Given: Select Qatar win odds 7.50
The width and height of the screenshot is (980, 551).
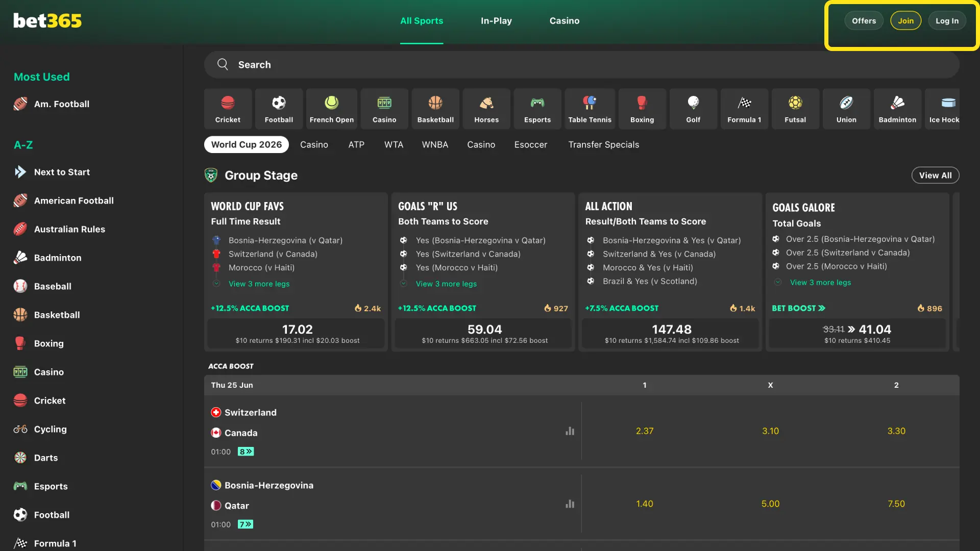Looking at the screenshot, I should (896, 504).
